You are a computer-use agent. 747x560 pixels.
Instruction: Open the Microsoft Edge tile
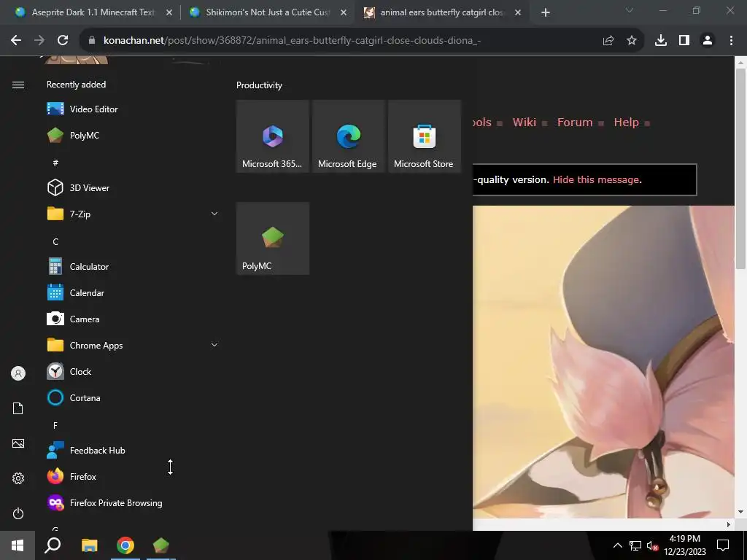click(349, 136)
